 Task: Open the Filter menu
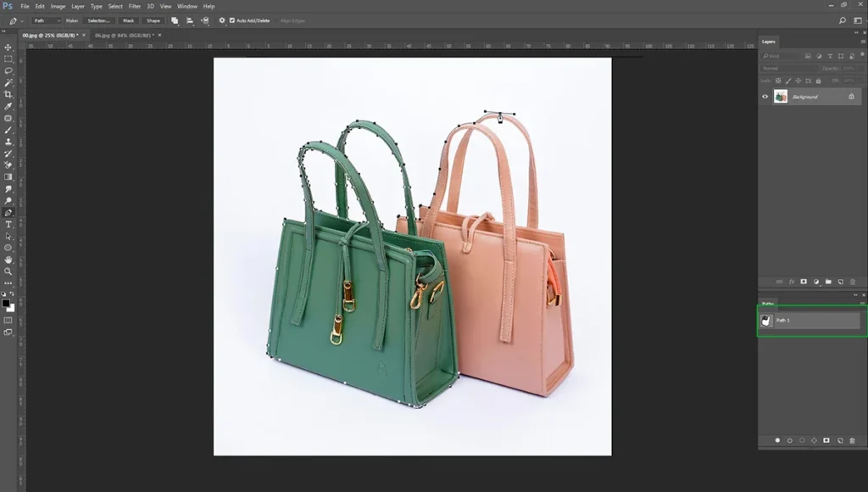click(x=135, y=6)
